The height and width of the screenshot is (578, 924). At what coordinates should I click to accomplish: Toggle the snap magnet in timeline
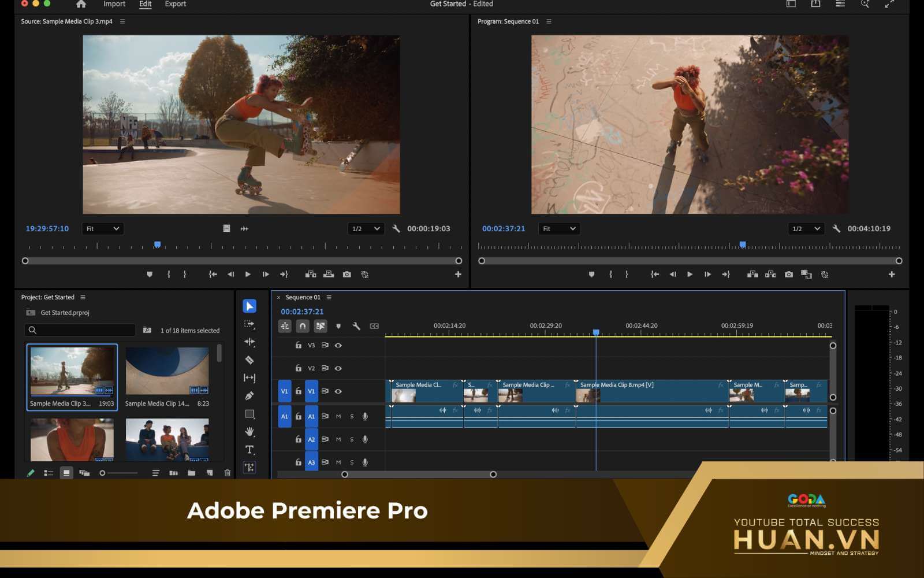click(303, 326)
